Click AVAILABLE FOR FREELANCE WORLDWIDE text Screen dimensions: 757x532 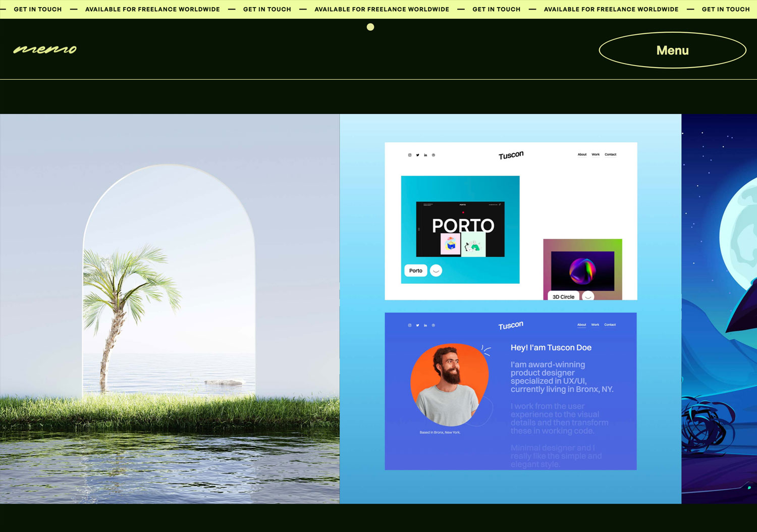click(x=152, y=9)
